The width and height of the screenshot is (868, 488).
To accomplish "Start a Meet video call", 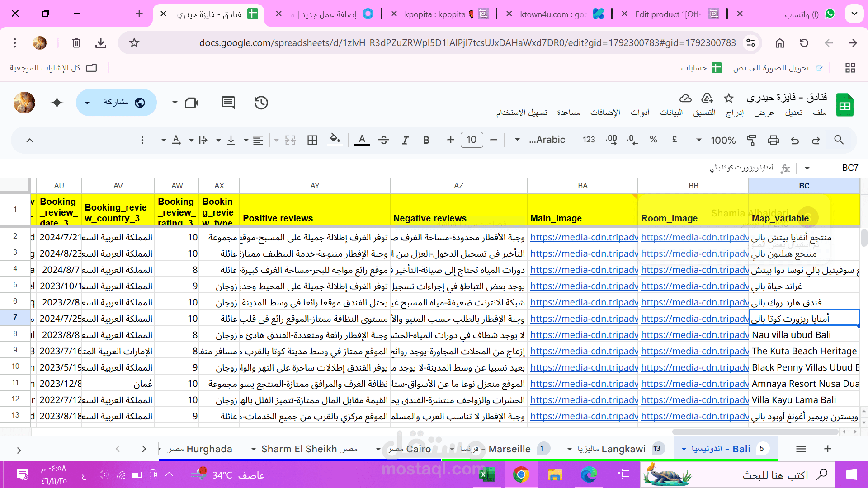I will pyautogui.click(x=192, y=103).
